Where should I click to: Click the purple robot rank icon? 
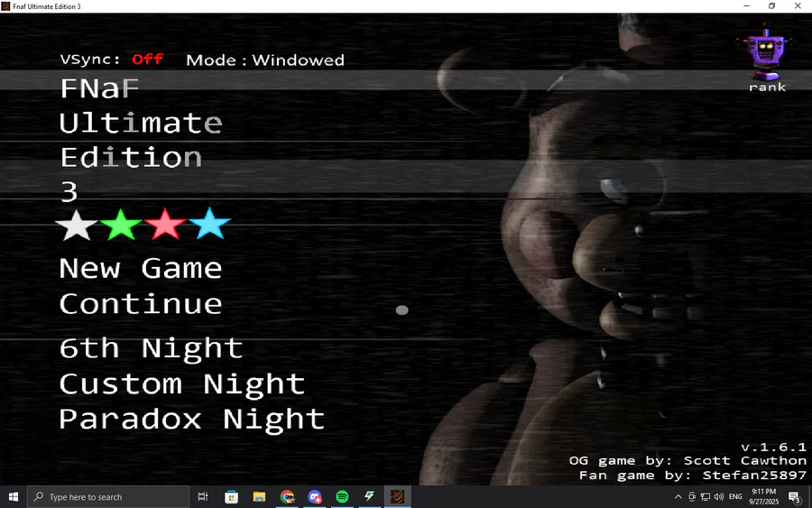tap(766, 51)
